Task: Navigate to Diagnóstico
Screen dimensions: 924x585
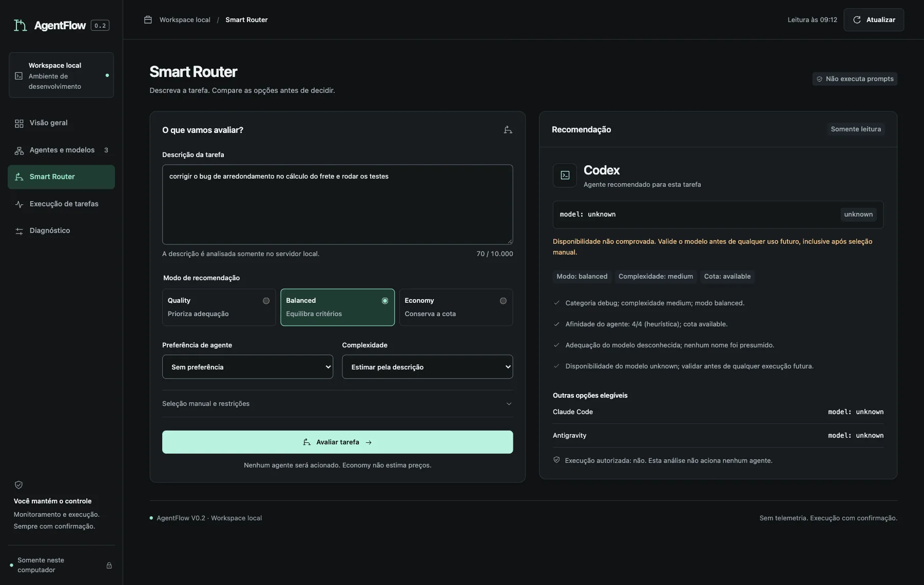Action: tap(61, 231)
